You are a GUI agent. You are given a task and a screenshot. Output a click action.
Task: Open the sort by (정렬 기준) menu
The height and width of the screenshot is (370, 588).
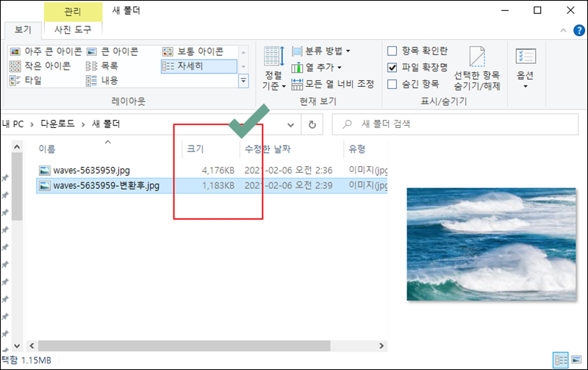273,68
